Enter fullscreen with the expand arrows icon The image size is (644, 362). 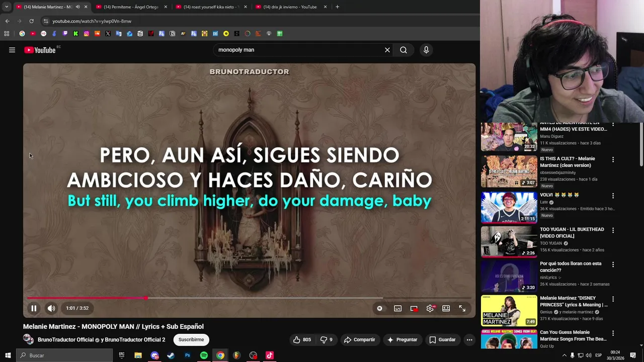[x=462, y=308]
